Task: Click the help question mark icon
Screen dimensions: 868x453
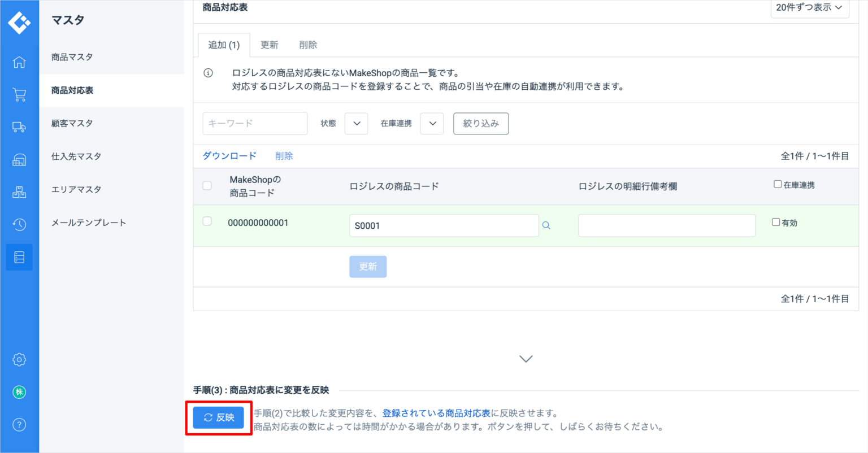Action: tap(19, 425)
